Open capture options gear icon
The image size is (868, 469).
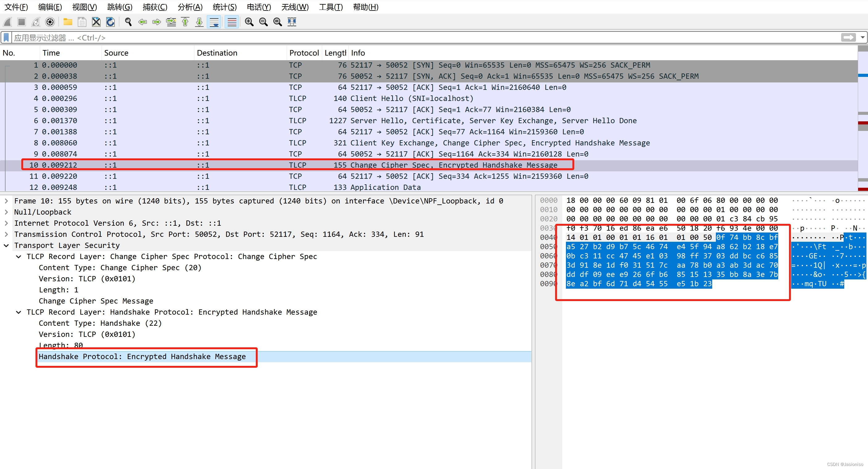[x=50, y=22]
